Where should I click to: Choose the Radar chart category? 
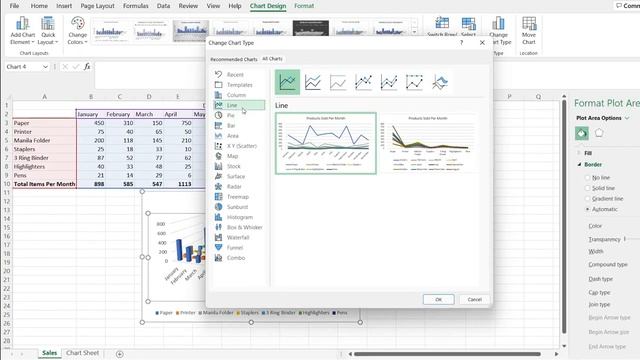239,187
